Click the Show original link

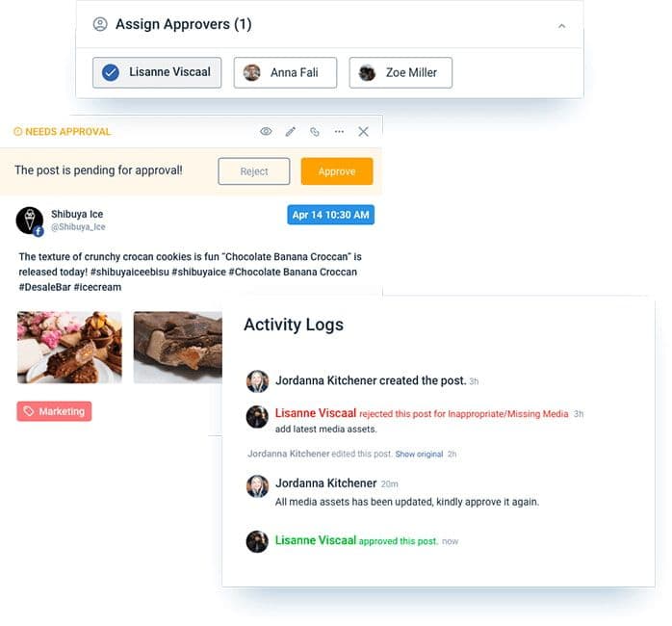(419, 454)
